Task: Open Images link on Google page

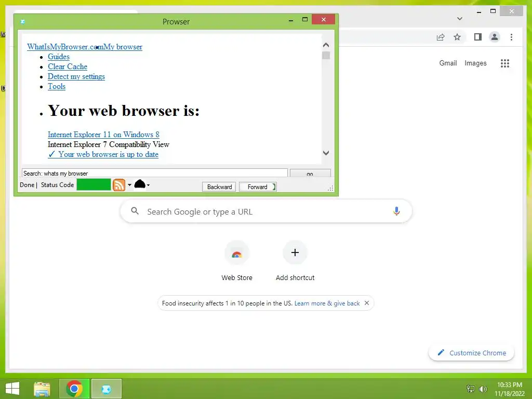Action: [475, 63]
